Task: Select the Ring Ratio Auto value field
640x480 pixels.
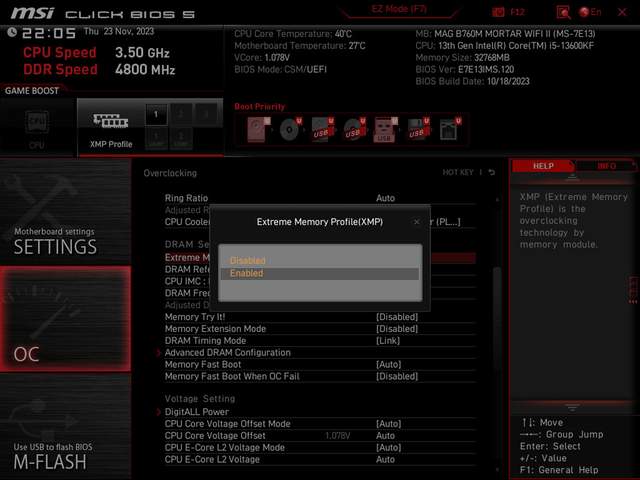Action: point(385,198)
